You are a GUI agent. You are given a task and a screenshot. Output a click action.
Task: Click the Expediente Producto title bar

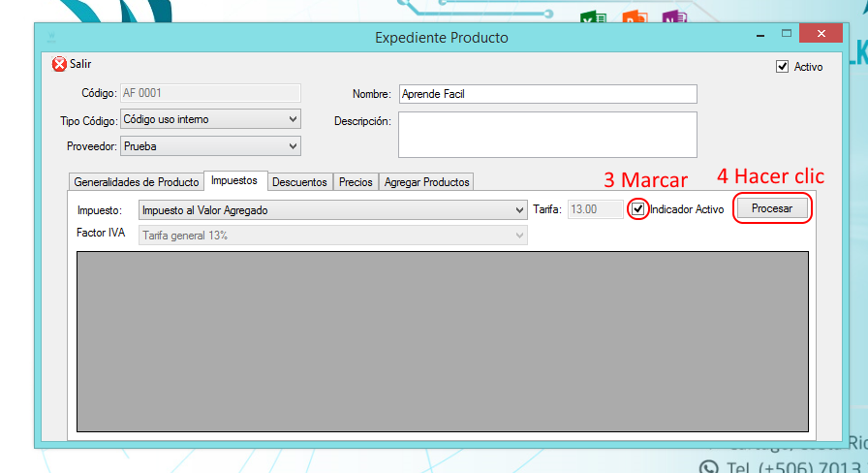pyautogui.click(x=441, y=38)
